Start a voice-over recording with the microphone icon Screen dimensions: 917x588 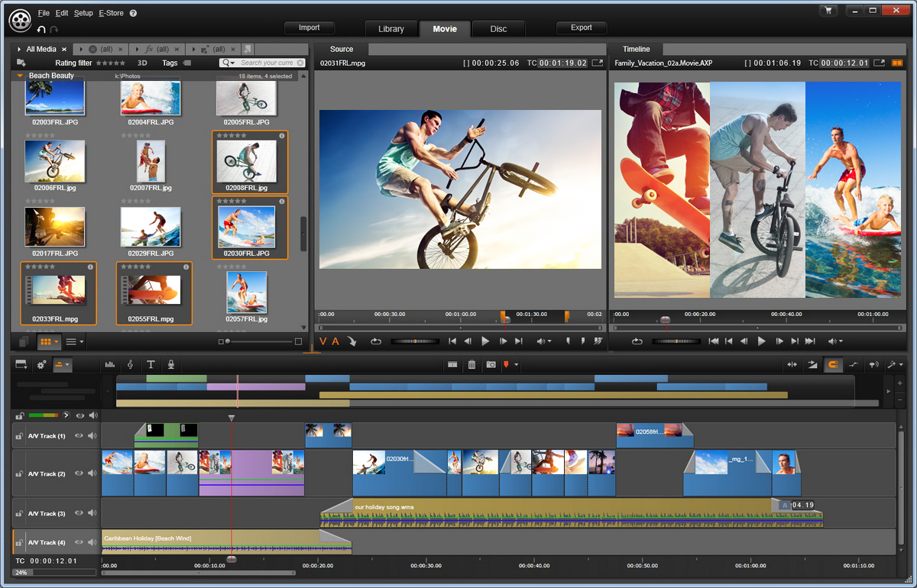[x=171, y=364]
